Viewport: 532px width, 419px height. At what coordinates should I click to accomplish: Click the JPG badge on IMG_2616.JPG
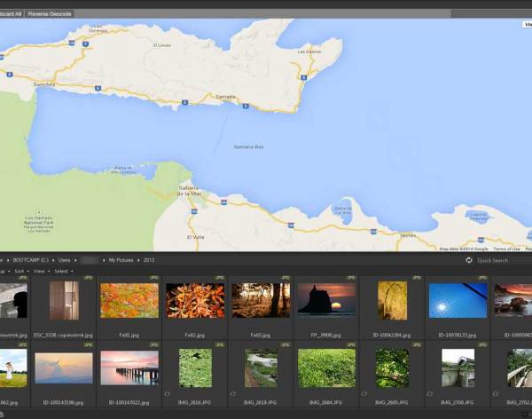[x=220, y=345]
